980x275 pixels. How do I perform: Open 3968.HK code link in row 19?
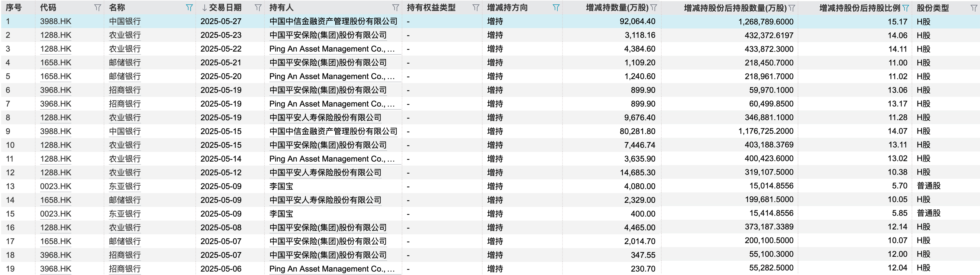pyautogui.click(x=56, y=268)
